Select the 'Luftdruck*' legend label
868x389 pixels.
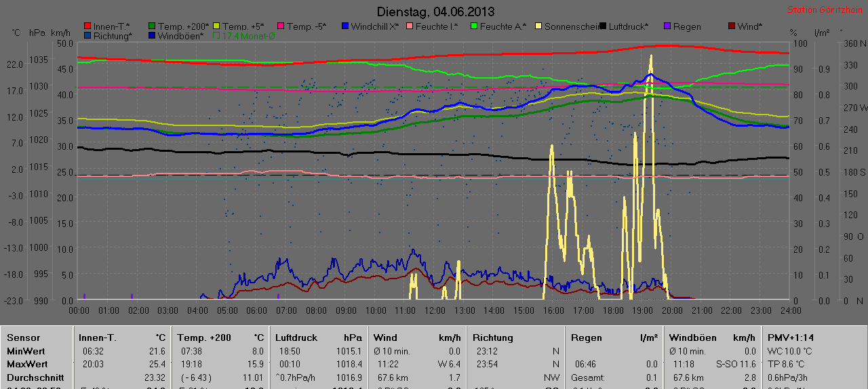pos(629,26)
